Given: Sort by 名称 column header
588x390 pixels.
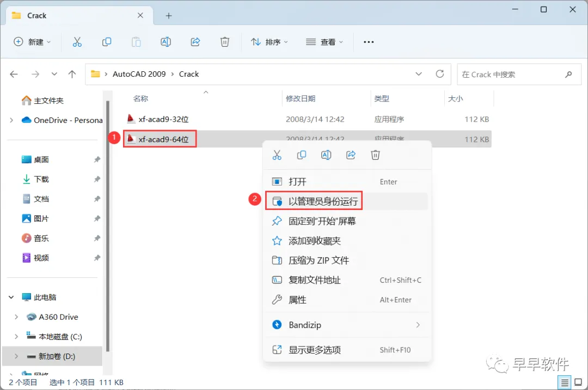Looking at the screenshot, I should point(140,98).
